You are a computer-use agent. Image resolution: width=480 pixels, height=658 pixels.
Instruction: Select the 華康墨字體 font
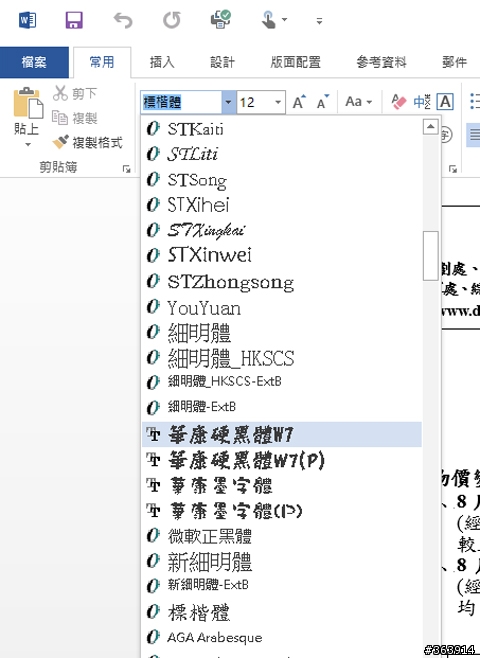(x=282, y=486)
